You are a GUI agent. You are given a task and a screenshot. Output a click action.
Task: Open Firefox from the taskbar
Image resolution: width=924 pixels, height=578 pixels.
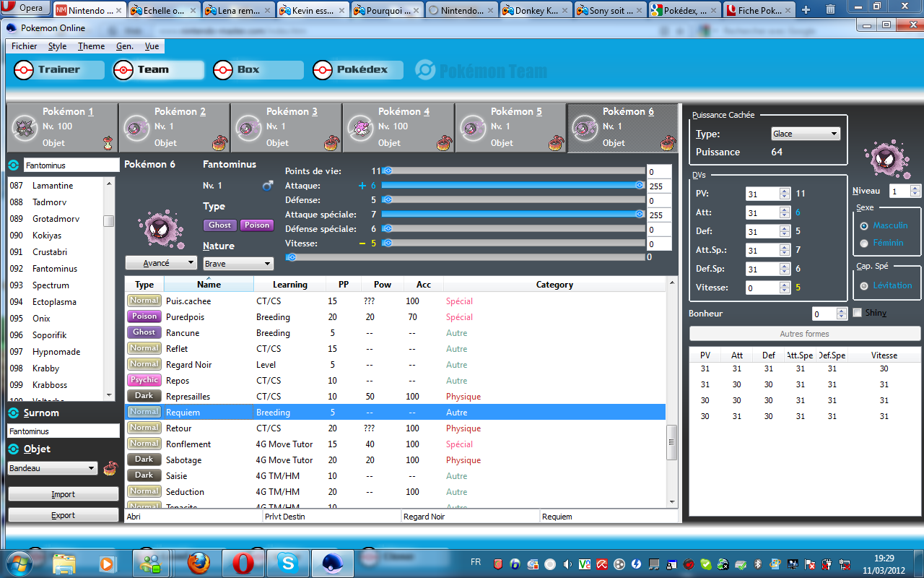tap(199, 562)
